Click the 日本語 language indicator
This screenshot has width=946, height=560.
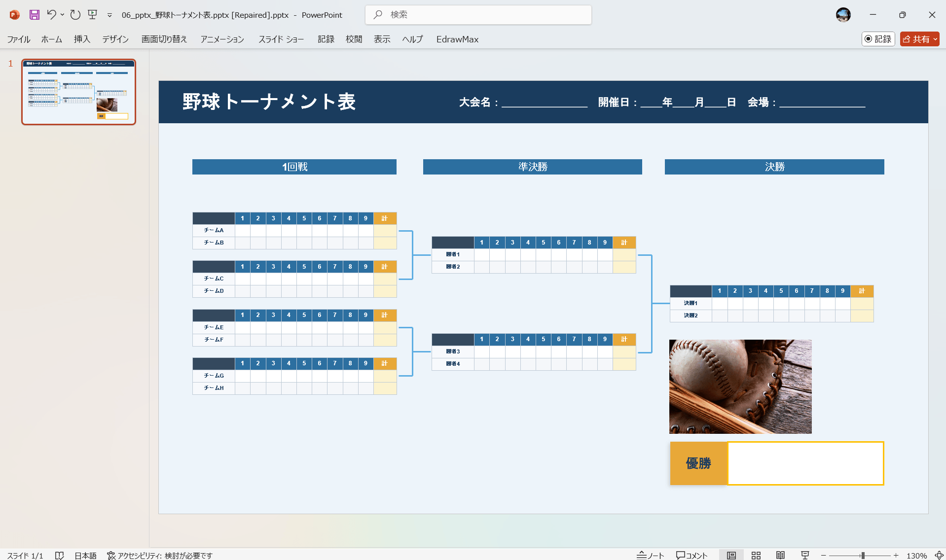click(85, 555)
